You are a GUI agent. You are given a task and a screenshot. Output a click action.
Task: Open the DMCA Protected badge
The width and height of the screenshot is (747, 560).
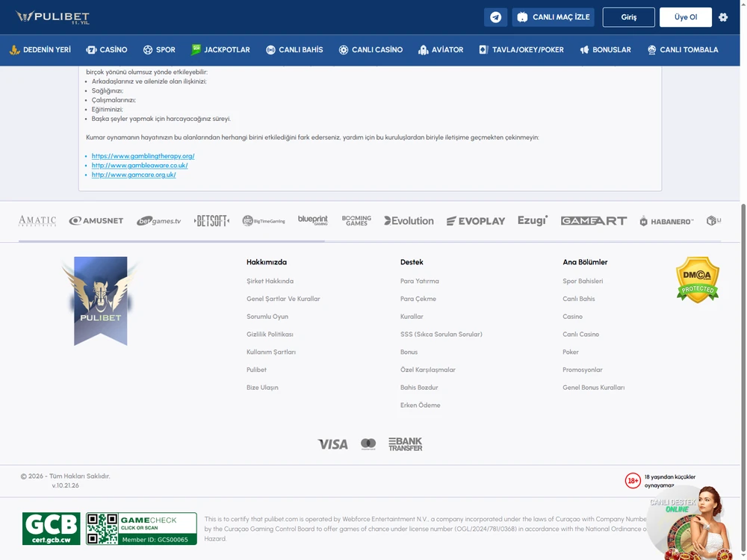(698, 279)
